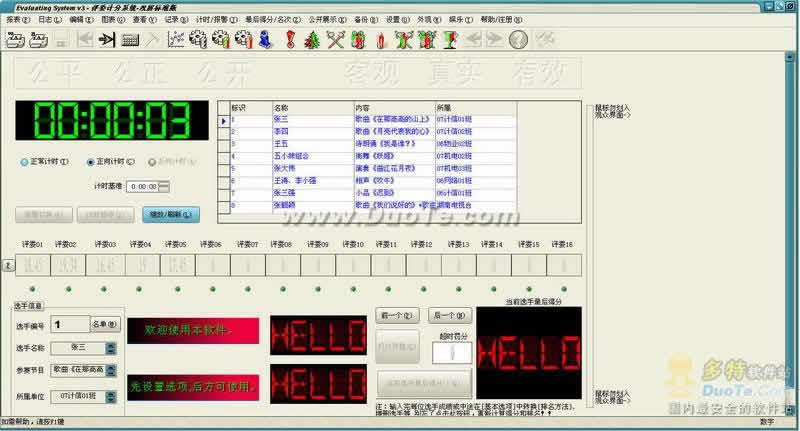Open the 选手名称 dropdown showing 张三
This screenshot has width=800, height=431.
(x=111, y=348)
